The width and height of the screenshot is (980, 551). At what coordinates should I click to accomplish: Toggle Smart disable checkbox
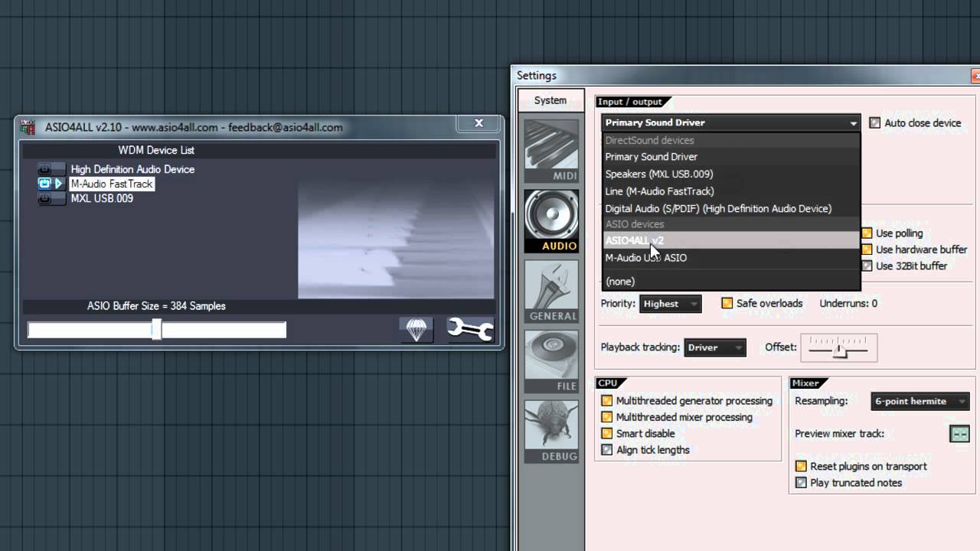(x=607, y=433)
